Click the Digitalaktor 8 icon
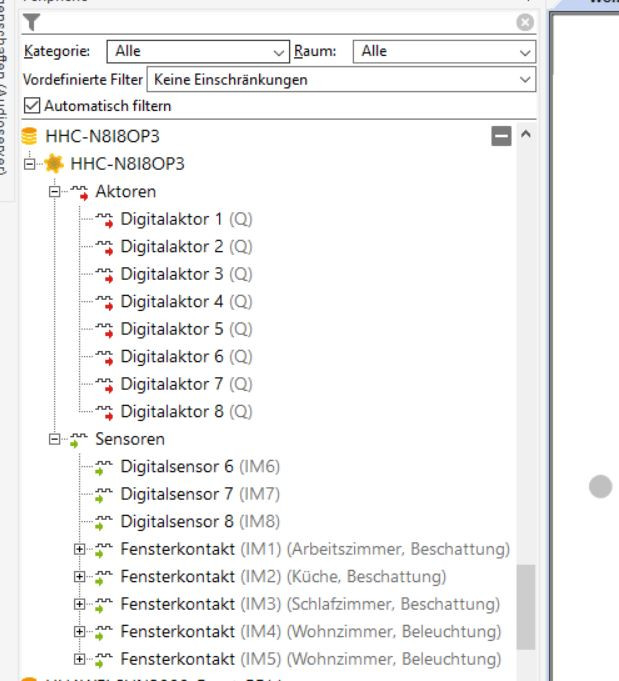 [x=104, y=412]
